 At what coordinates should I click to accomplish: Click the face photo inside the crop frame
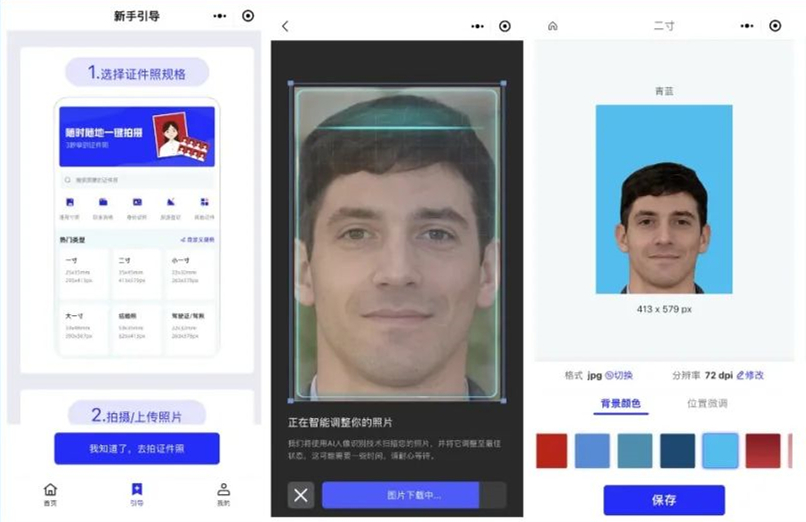click(x=397, y=243)
